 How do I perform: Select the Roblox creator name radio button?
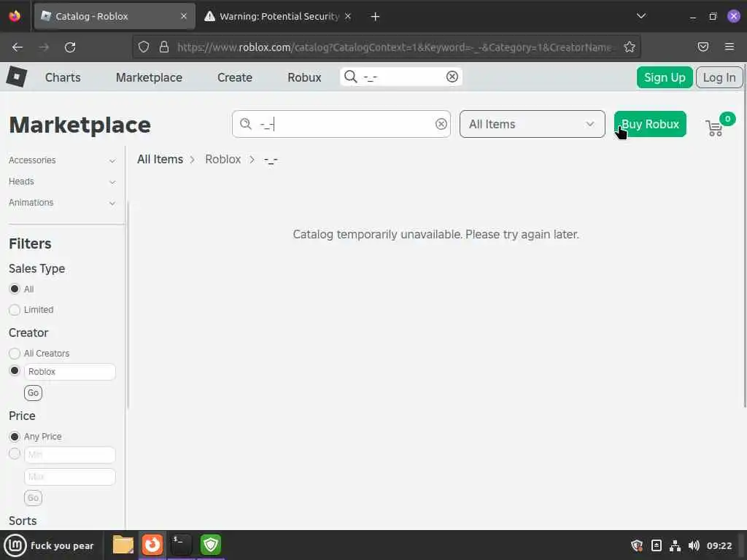coord(15,370)
